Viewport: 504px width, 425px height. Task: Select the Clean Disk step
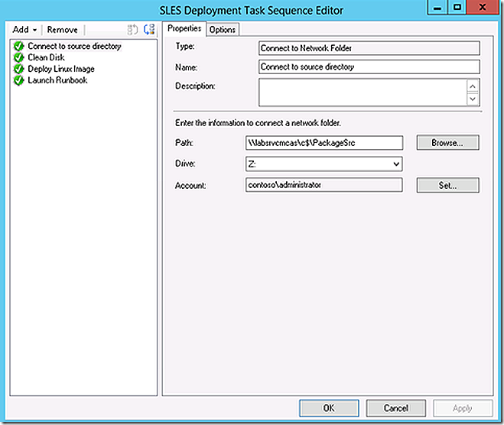pyautogui.click(x=47, y=57)
